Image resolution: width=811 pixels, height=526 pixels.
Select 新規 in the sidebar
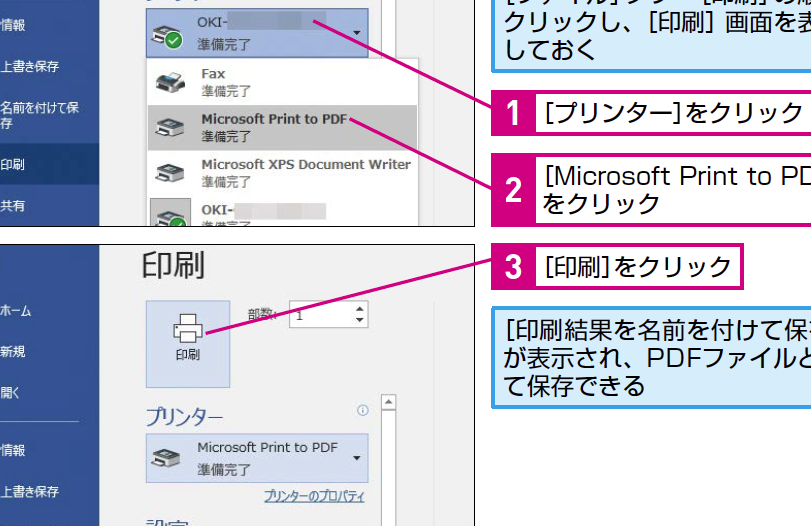tap(14, 352)
